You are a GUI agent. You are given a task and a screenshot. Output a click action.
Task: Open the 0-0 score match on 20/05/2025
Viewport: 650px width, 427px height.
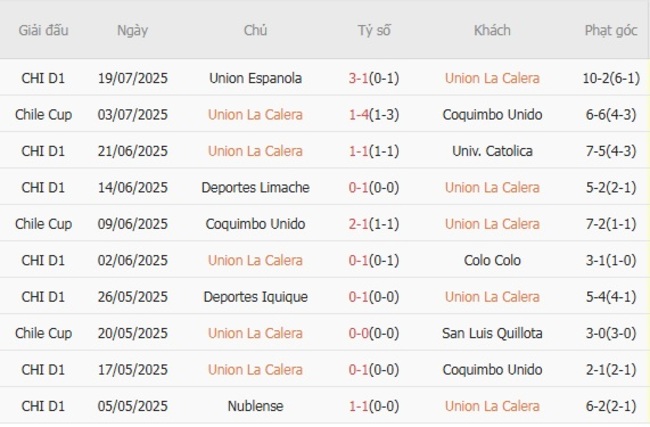(x=358, y=333)
